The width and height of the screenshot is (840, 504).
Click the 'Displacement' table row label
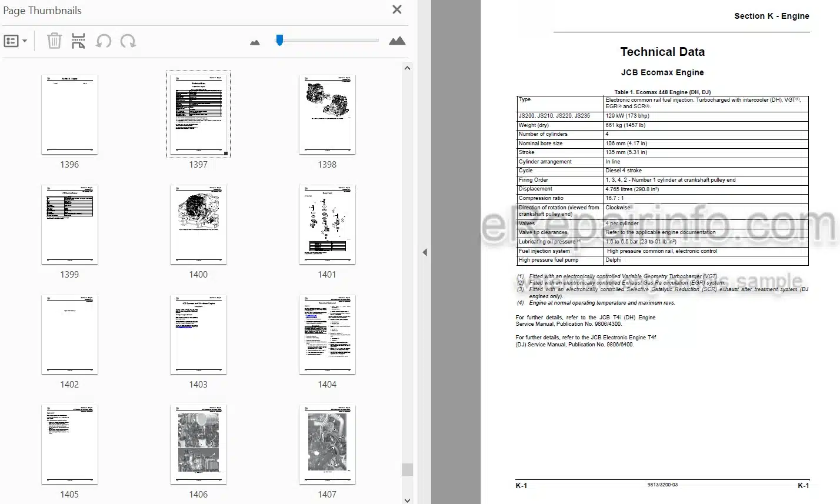coord(535,189)
